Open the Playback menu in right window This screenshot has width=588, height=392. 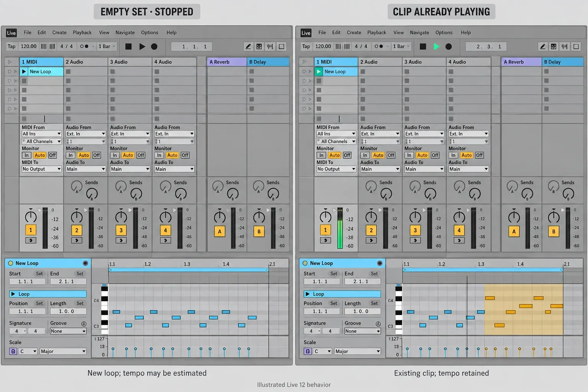click(377, 33)
